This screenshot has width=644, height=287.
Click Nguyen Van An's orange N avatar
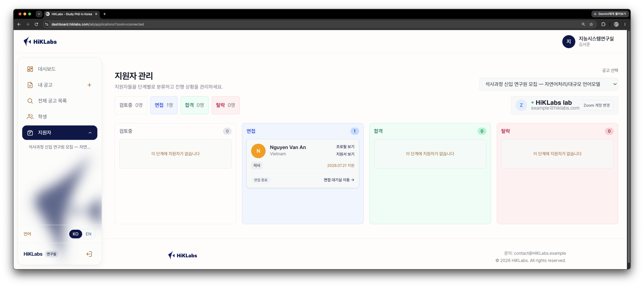point(258,151)
